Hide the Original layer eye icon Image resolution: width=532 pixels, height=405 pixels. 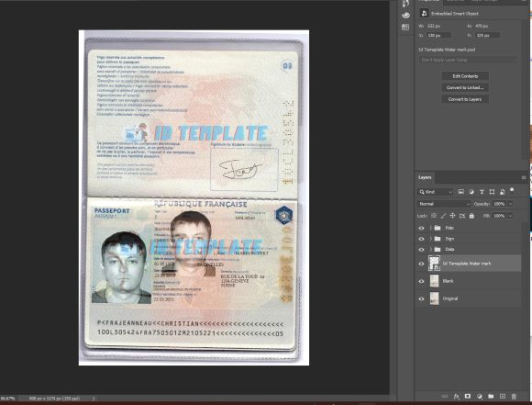(421, 299)
